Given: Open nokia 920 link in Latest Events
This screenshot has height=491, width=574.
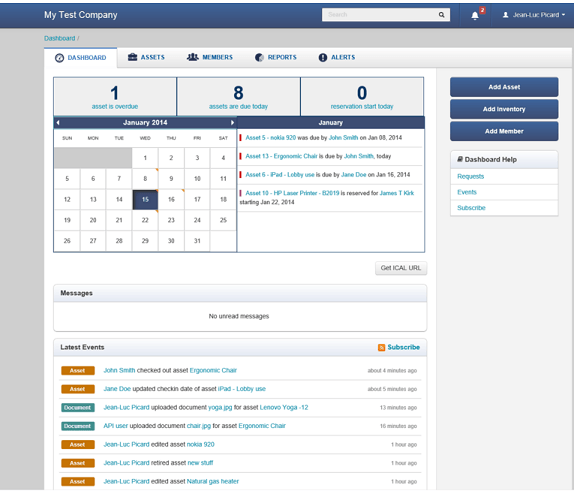Looking at the screenshot, I should pos(201,444).
